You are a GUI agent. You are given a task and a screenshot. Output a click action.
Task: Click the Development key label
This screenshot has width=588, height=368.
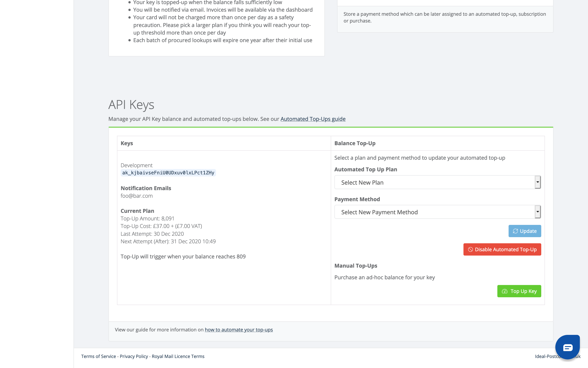[x=137, y=165]
